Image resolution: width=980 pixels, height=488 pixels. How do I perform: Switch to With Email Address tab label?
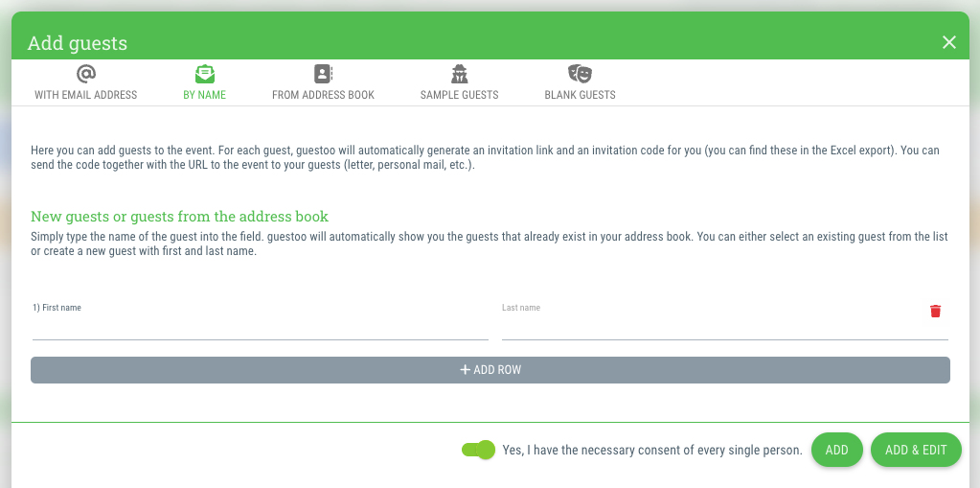pos(85,95)
